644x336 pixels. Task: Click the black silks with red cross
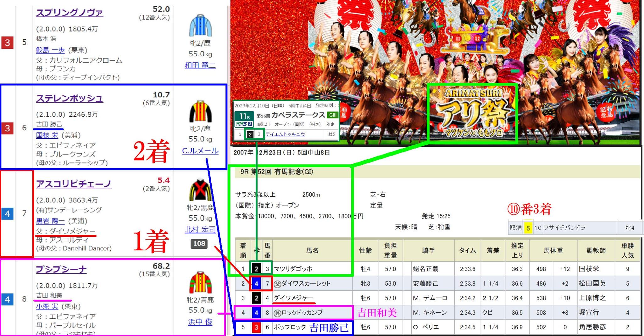[200, 190]
